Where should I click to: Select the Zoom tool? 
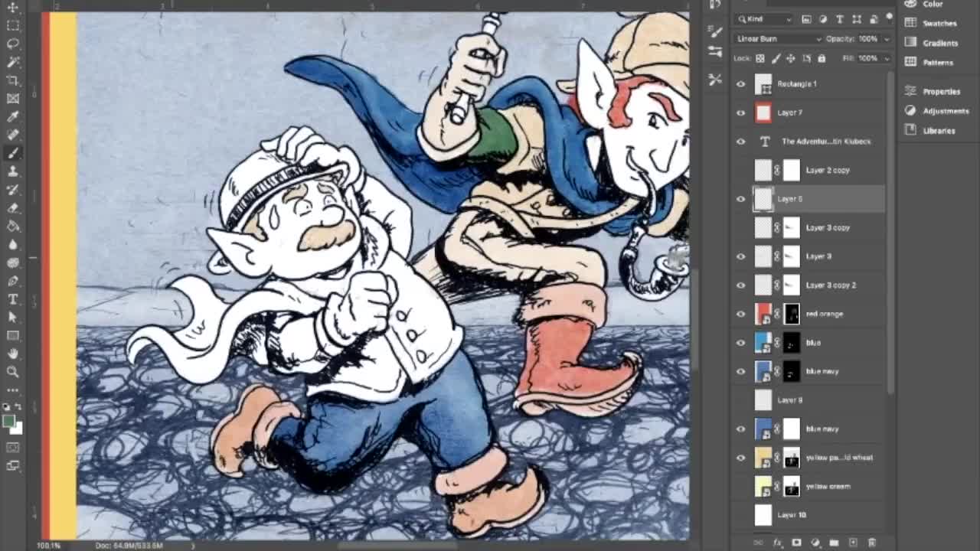(13, 372)
